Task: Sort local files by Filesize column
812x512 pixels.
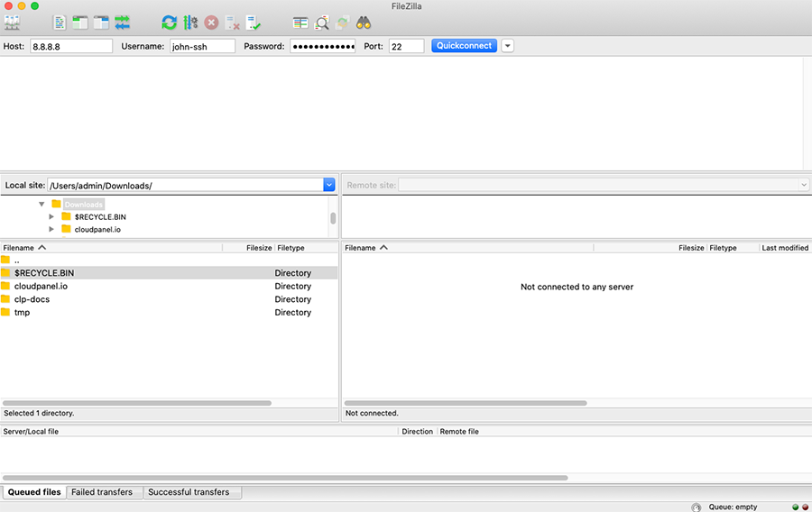Action: point(249,248)
